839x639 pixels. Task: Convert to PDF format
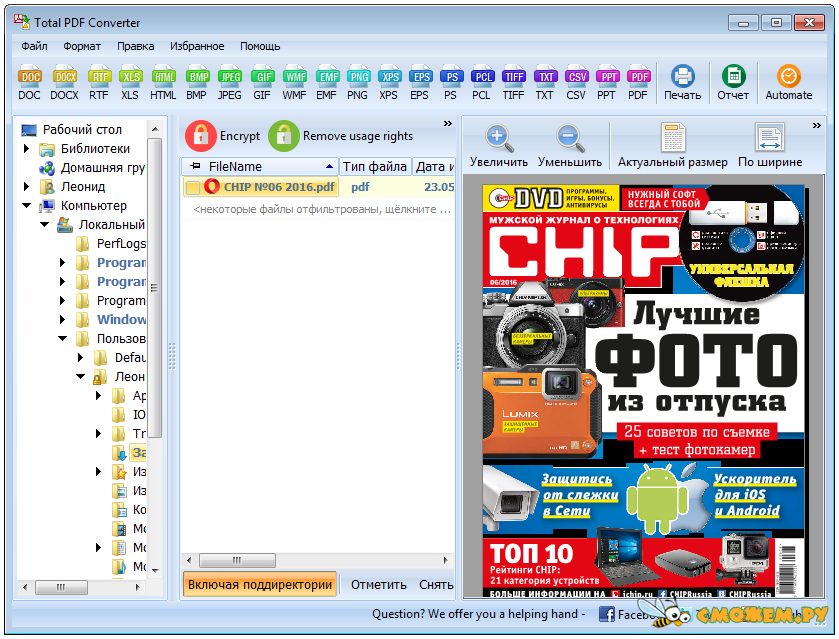pos(638,83)
